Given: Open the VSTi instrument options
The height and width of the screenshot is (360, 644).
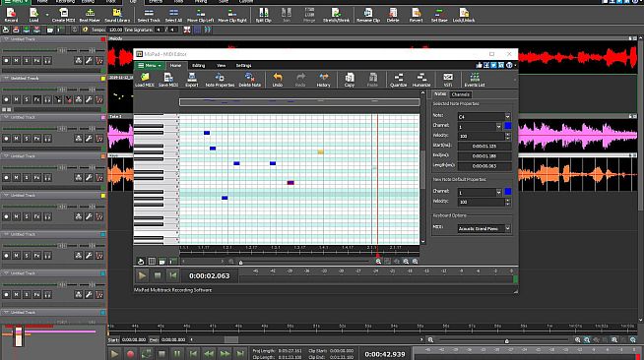Looking at the screenshot, I should coord(448,80).
